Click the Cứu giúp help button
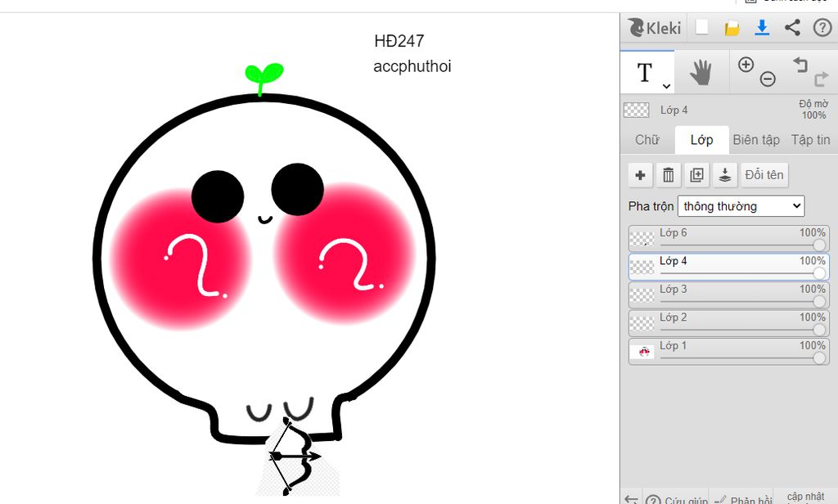 tap(677, 498)
